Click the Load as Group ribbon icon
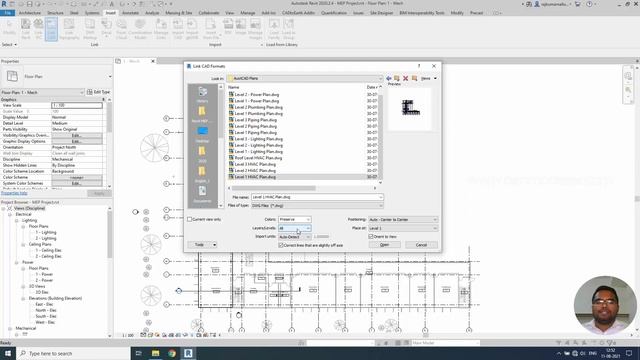The height and width of the screenshot is (360, 640). pos(288,29)
